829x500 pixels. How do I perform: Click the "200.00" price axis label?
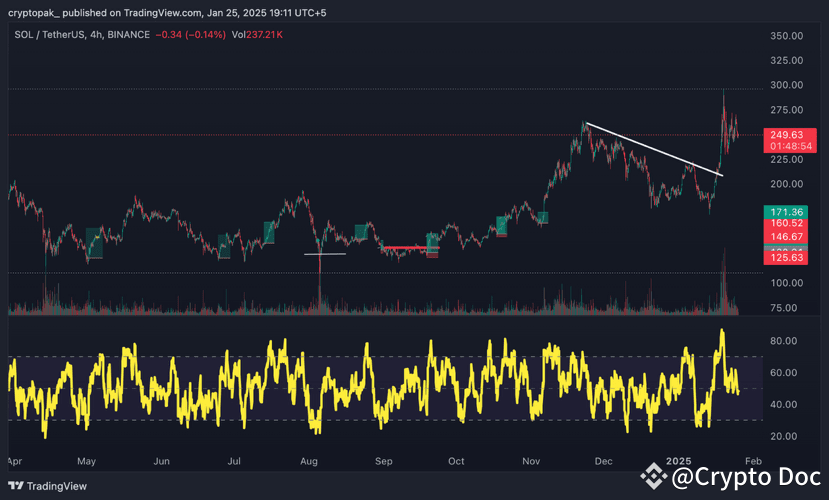click(787, 184)
